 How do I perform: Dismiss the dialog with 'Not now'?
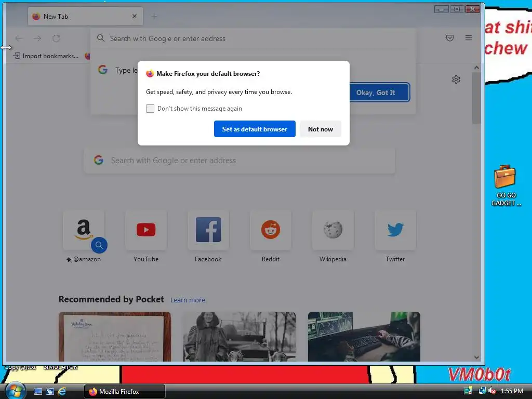(320, 129)
